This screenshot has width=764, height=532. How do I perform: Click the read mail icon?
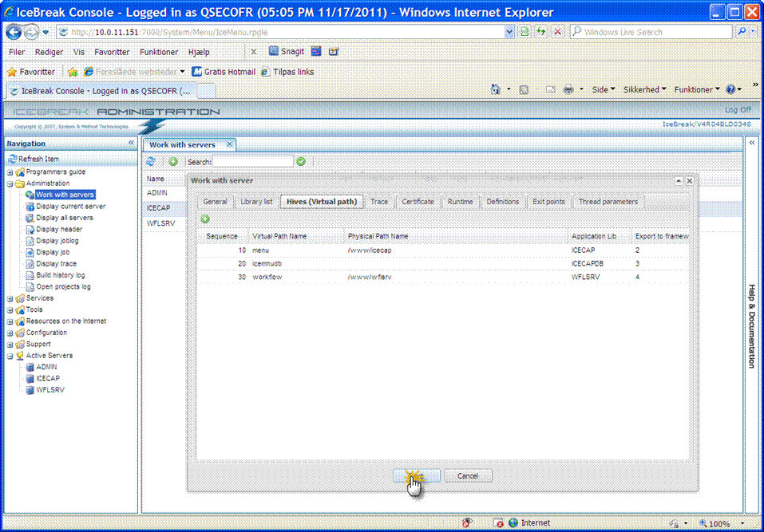pyautogui.click(x=550, y=89)
